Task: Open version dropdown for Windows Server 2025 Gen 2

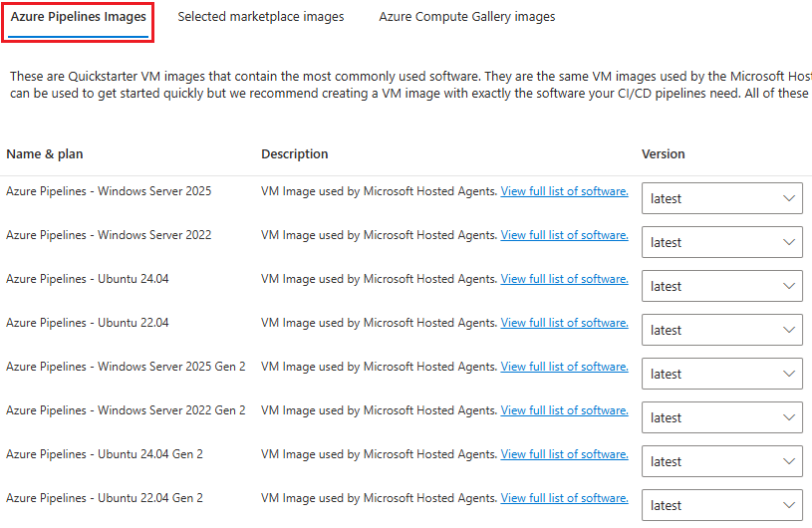Action: (722, 374)
